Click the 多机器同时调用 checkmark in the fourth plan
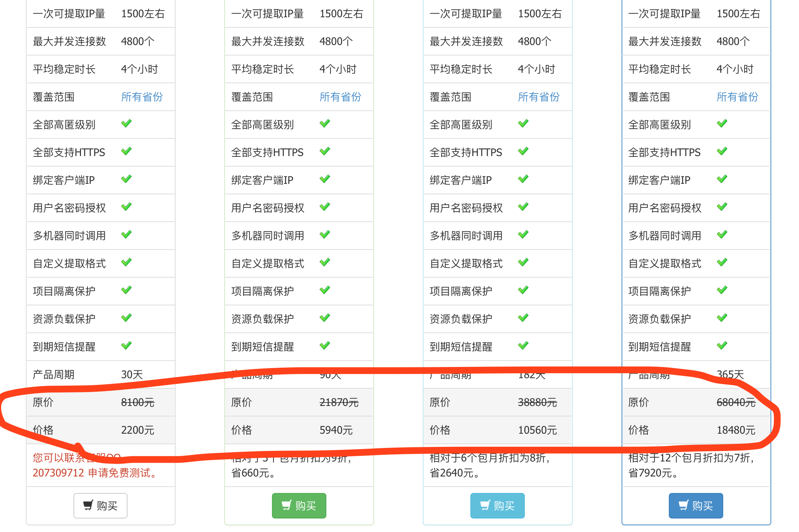This screenshot has height=532, width=799. [722, 234]
